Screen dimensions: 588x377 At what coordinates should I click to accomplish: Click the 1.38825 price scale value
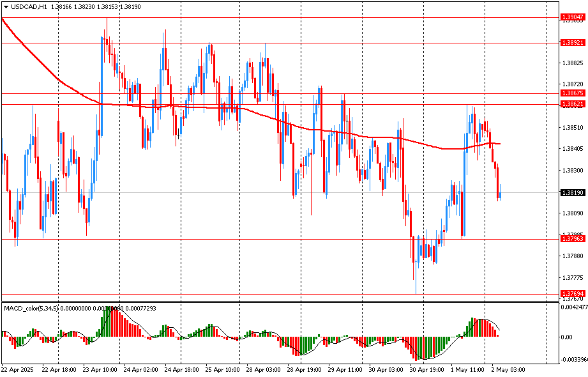click(x=572, y=63)
